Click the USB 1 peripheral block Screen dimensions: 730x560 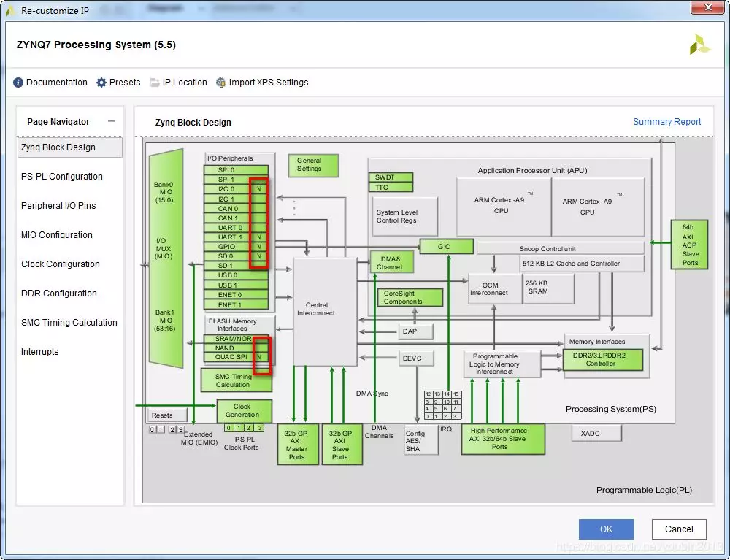coord(236,285)
